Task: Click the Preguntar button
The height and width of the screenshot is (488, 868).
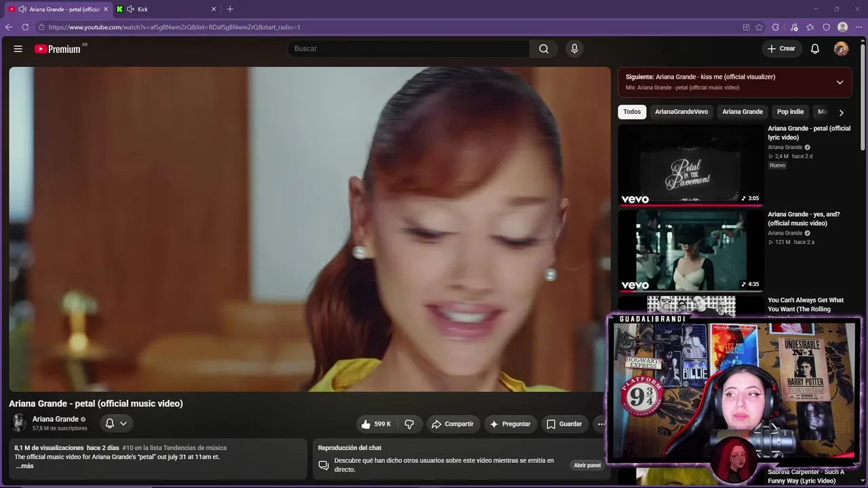Action: [x=510, y=424]
